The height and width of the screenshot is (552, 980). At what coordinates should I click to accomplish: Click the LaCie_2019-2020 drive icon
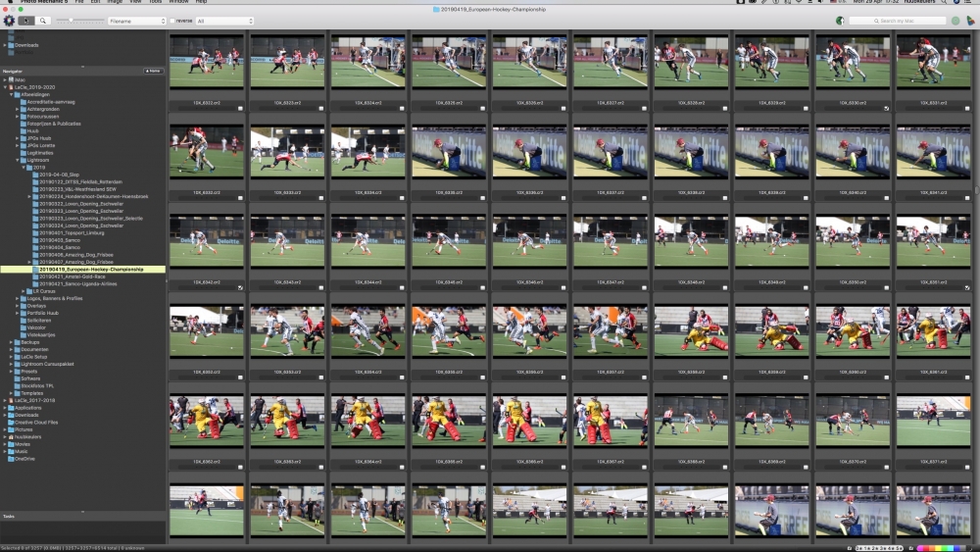[11, 87]
